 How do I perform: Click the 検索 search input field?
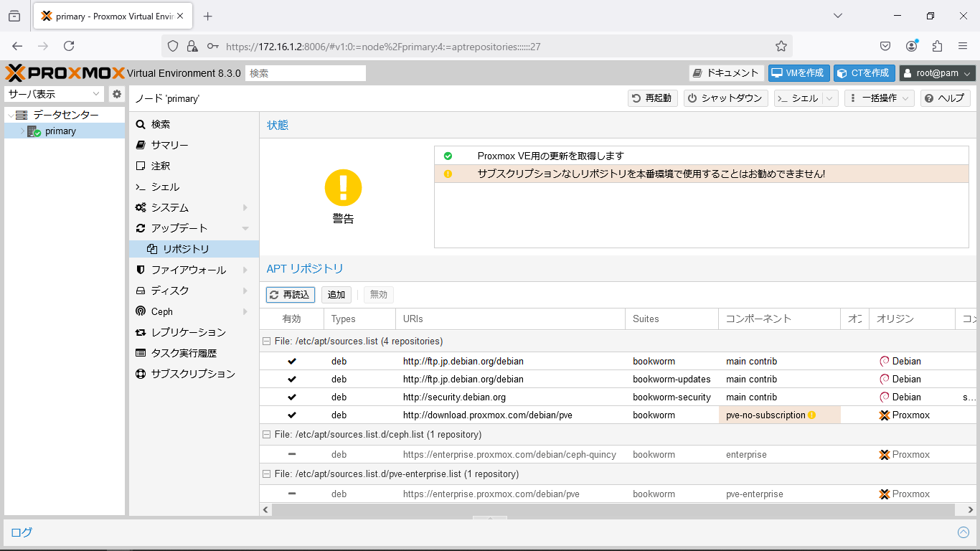(306, 73)
